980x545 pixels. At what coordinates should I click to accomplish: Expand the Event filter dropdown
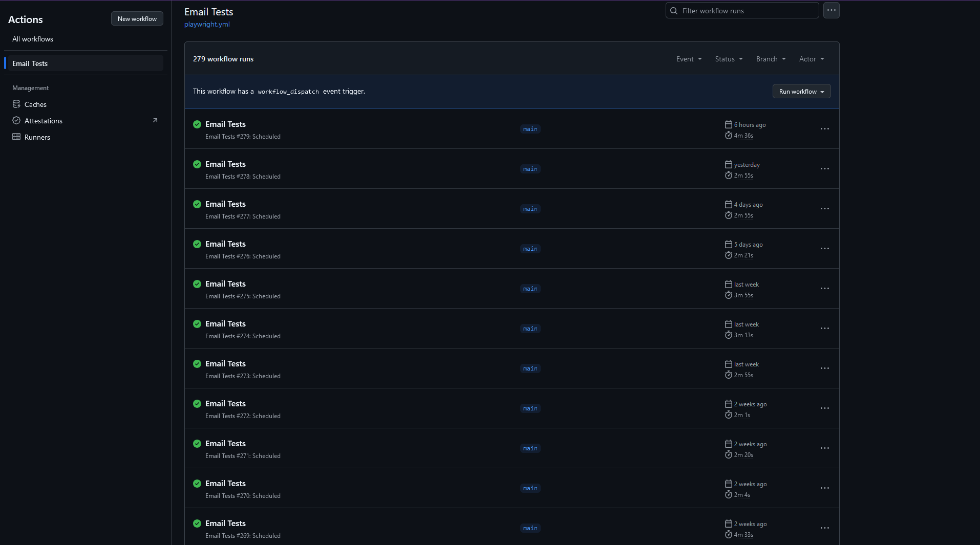pos(689,59)
